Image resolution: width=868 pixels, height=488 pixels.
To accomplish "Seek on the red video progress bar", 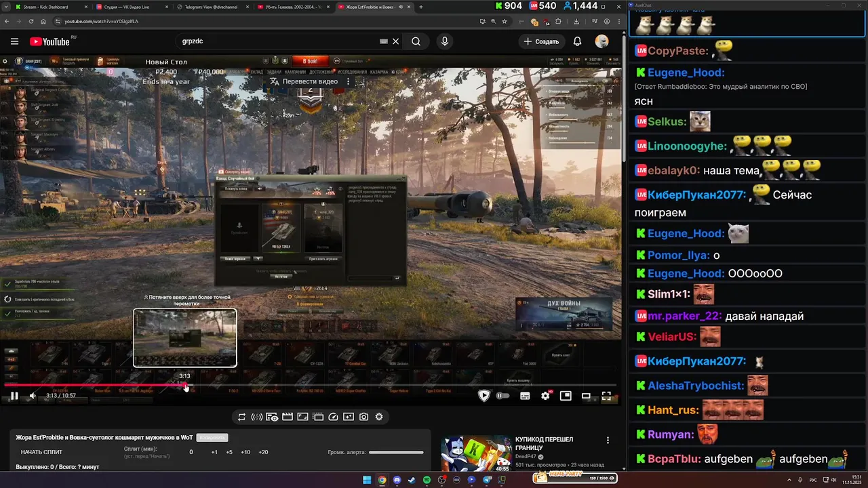I will point(310,386).
